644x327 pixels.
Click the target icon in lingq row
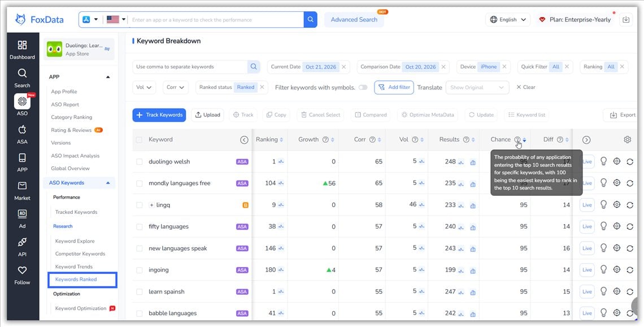point(616,204)
